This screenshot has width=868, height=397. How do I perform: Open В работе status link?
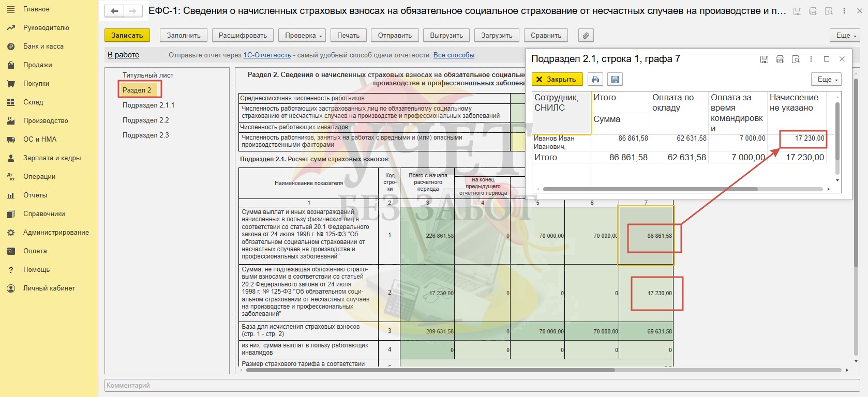click(123, 55)
